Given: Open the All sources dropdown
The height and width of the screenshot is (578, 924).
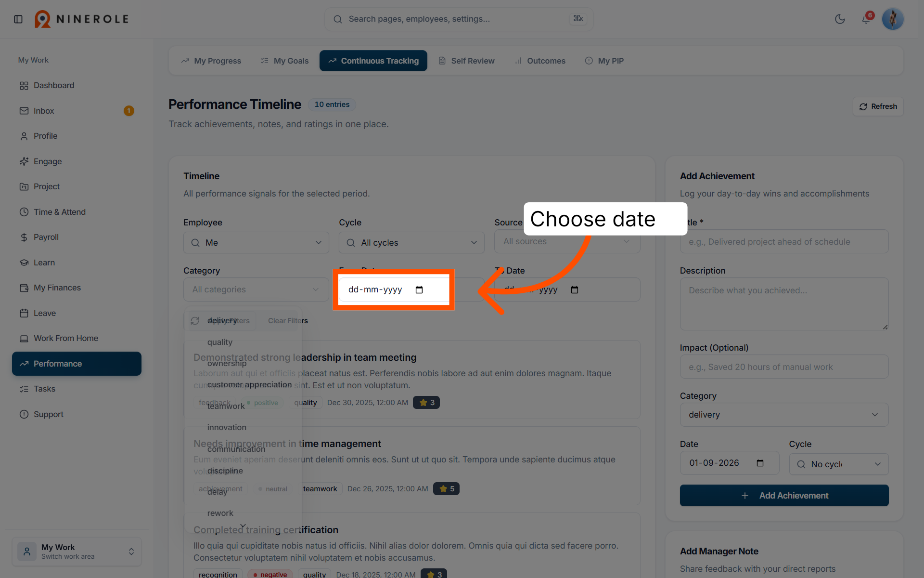Looking at the screenshot, I should click(567, 241).
